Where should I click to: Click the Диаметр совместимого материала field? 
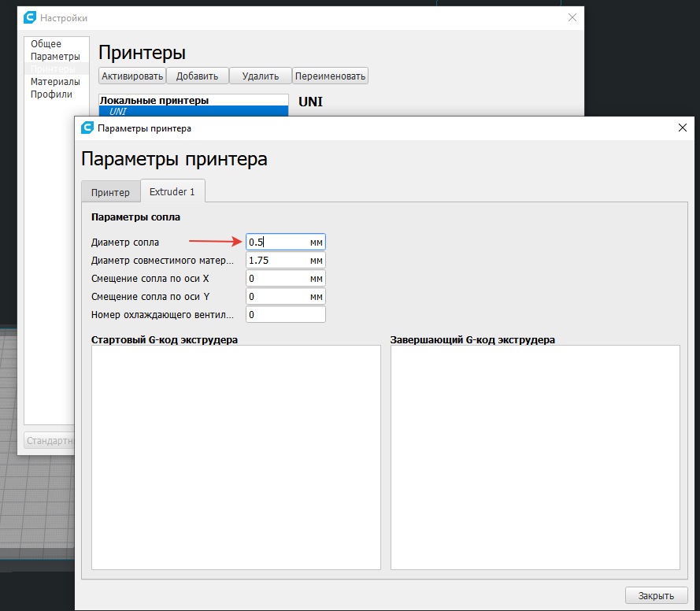(x=285, y=260)
